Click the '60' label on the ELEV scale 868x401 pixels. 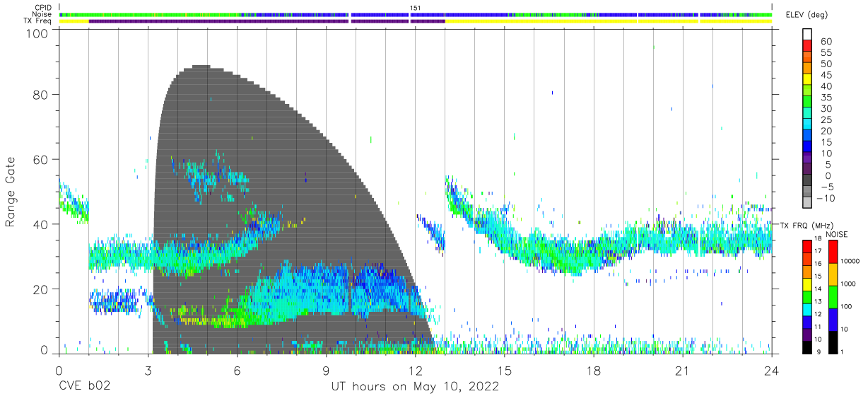coord(826,42)
